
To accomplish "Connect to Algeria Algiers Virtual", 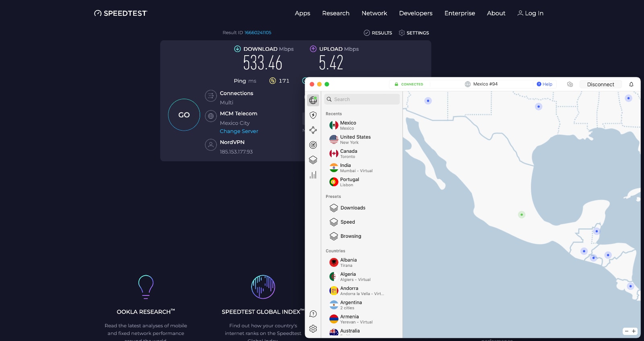I will tap(361, 277).
